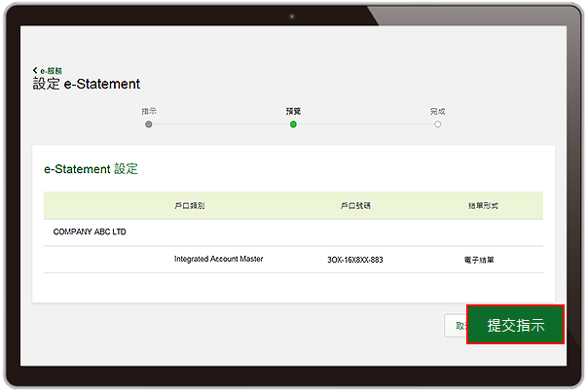Click the empty 完成 step circle

[x=438, y=124]
